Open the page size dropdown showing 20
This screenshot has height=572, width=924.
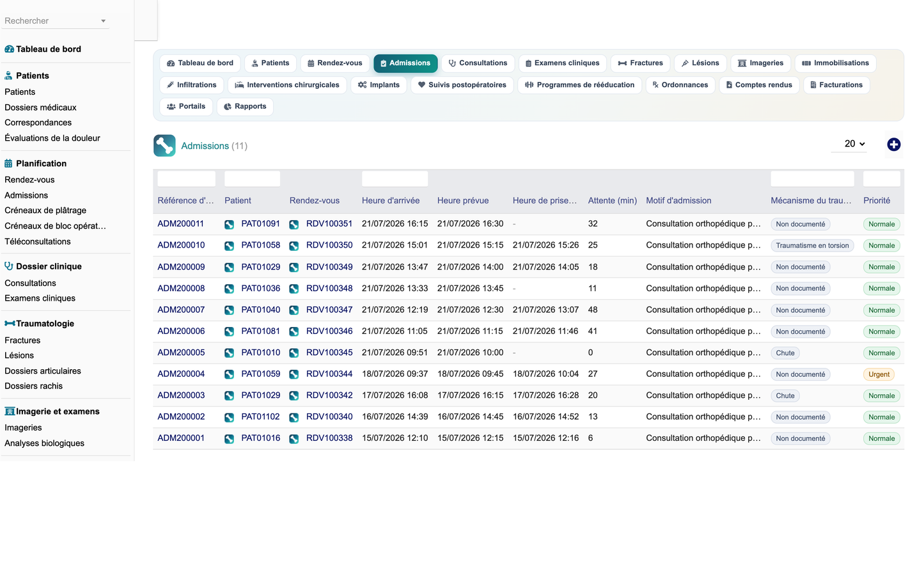click(849, 144)
